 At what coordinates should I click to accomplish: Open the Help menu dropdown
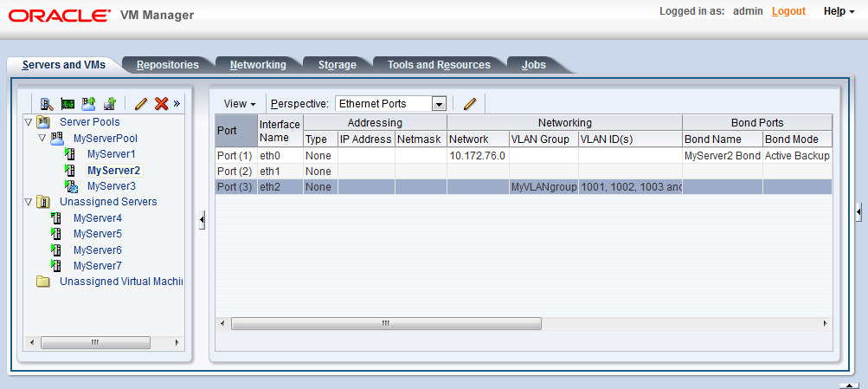click(x=839, y=11)
